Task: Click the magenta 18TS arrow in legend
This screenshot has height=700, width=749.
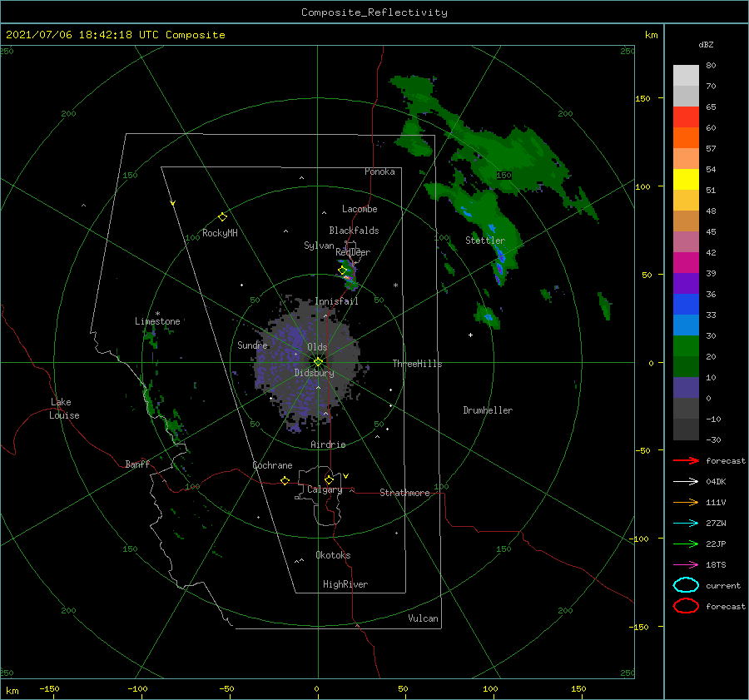Action: (686, 565)
